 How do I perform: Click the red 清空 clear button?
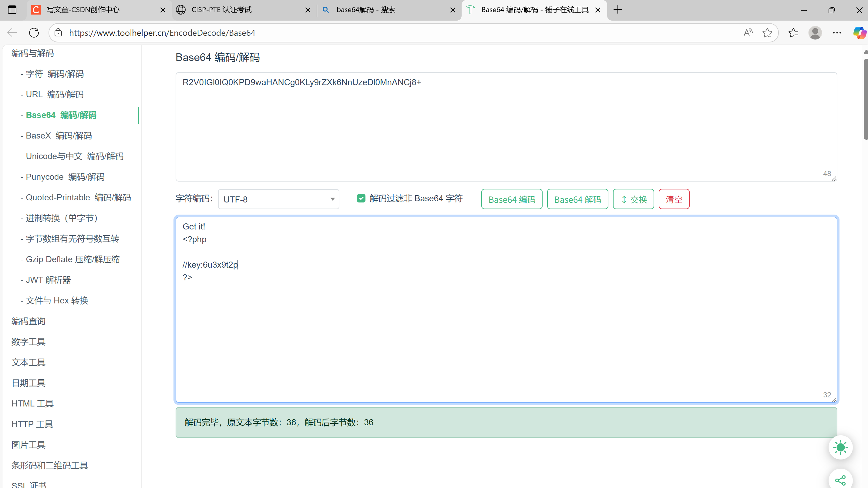[674, 199]
